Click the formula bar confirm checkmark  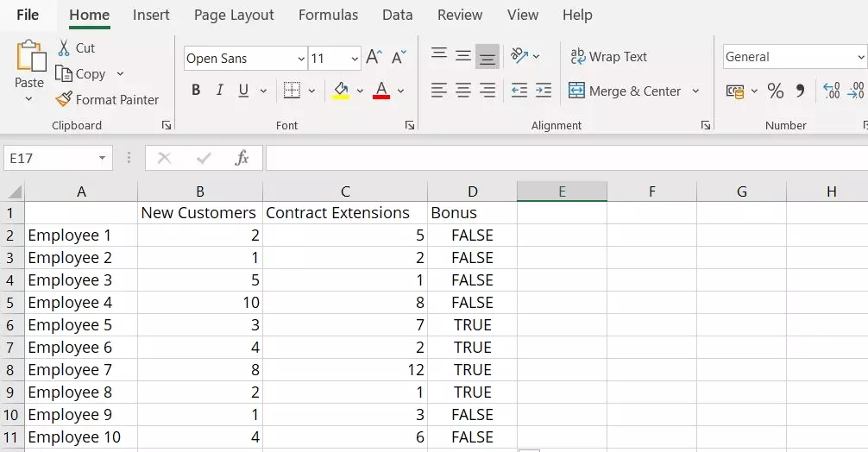[x=204, y=158]
